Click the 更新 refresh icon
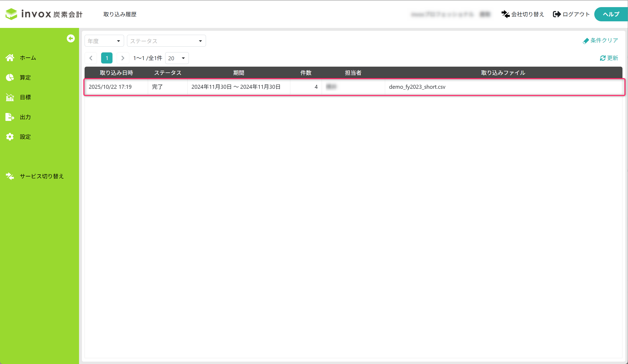This screenshot has width=628, height=364. 603,58
